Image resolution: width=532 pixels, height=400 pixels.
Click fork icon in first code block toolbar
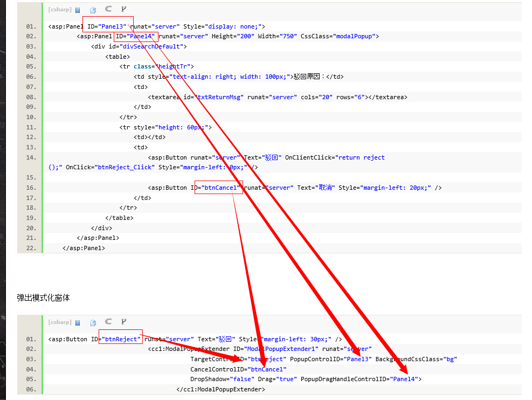123,9
